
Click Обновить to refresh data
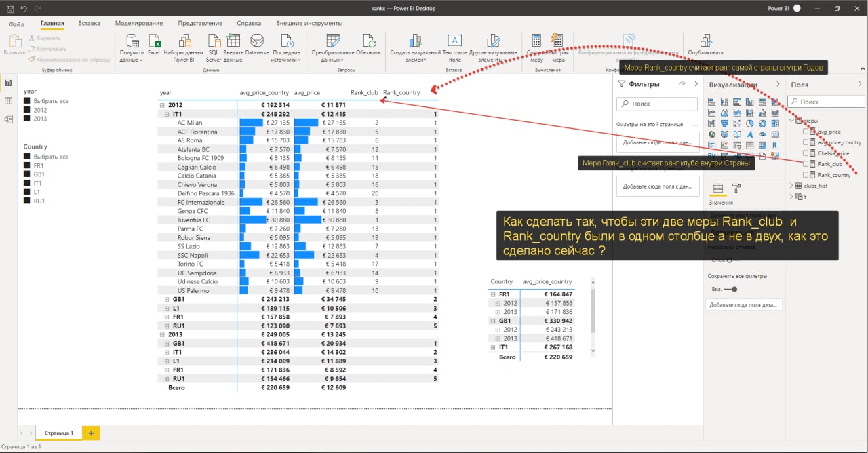pos(368,44)
